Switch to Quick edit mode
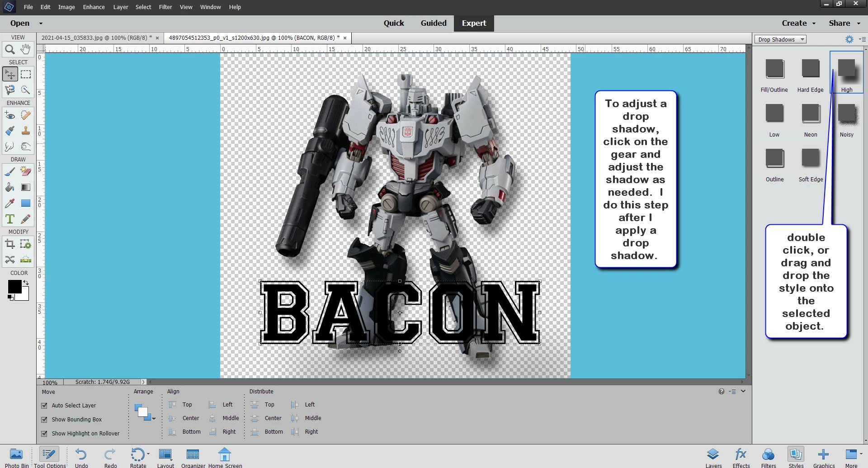868x468 pixels. coord(394,24)
